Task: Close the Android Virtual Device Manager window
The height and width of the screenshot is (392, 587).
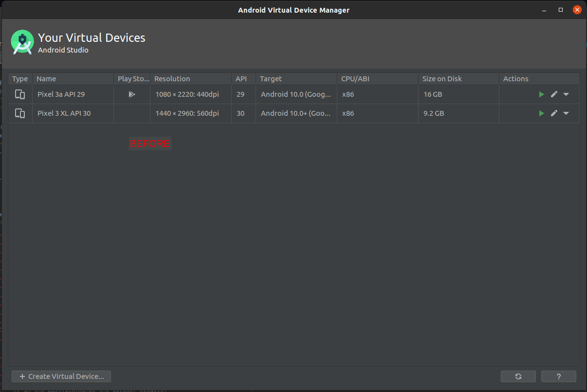Action: [x=577, y=10]
